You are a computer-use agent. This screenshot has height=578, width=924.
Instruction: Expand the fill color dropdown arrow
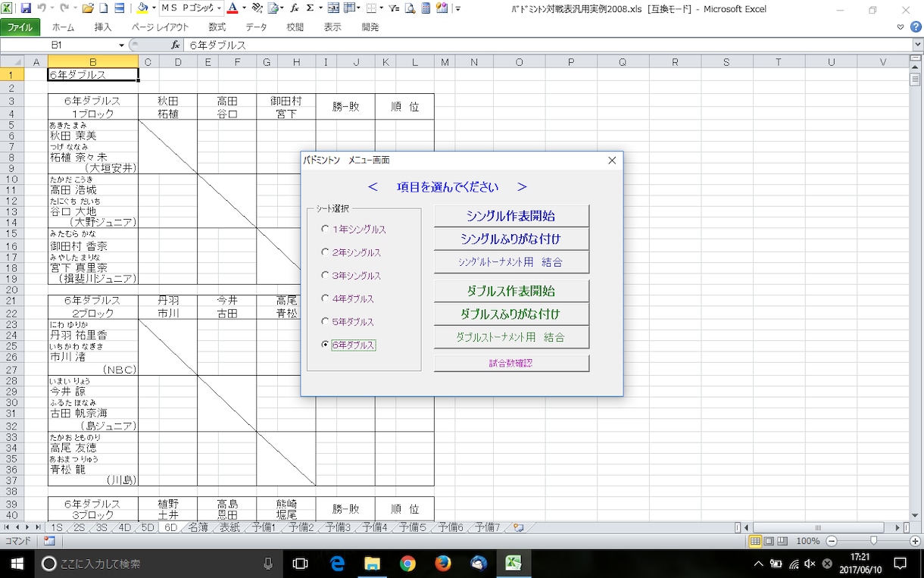pos(153,9)
